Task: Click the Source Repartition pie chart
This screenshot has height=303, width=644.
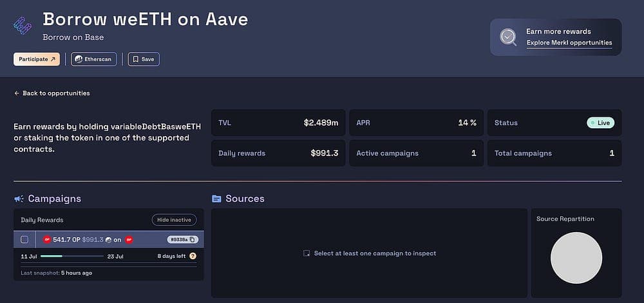Action: [x=576, y=258]
